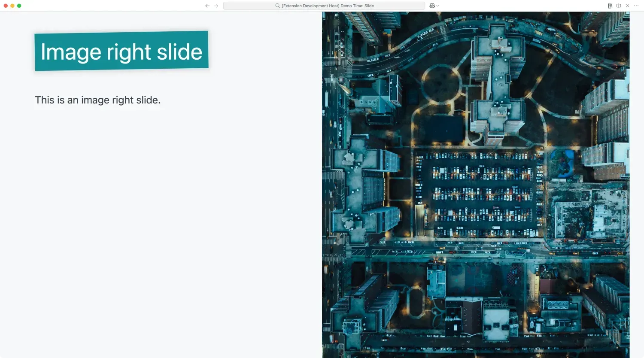Image resolution: width=644 pixels, height=358 pixels.
Task: Open the More Actions ellipsis menu
Action: point(636,6)
